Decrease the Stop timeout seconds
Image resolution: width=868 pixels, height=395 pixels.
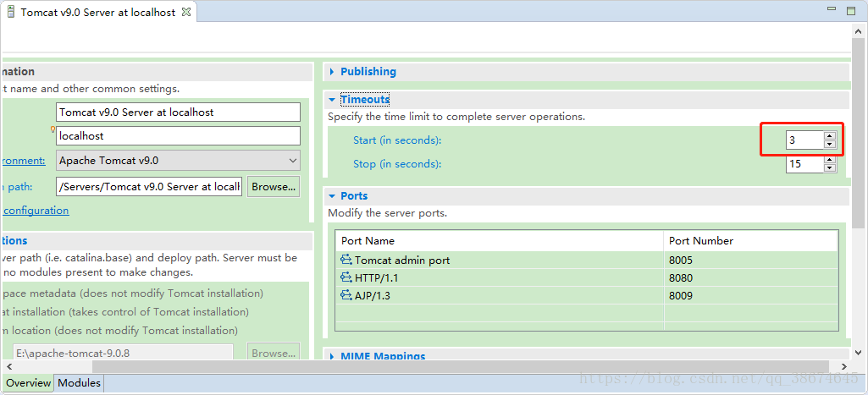tap(829, 168)
